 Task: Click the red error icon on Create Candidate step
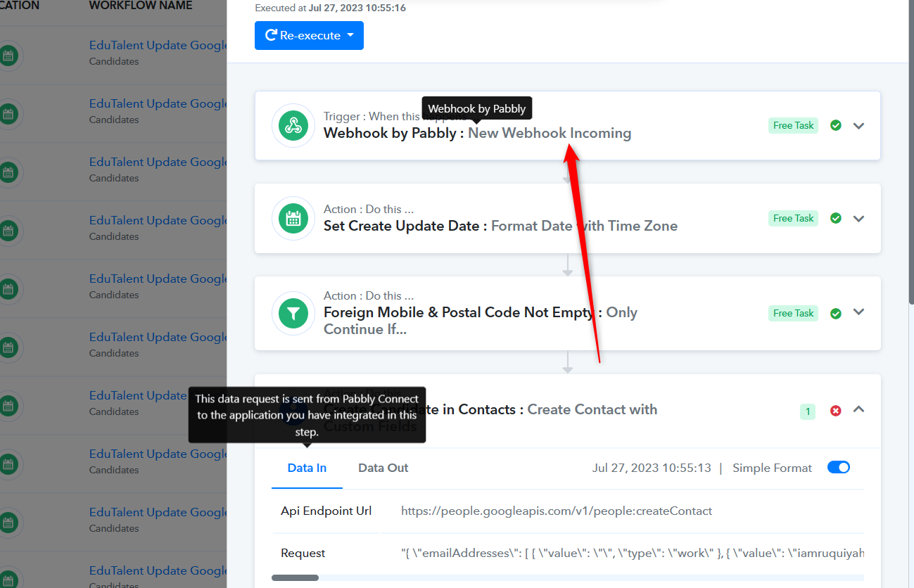pos(836,410)
